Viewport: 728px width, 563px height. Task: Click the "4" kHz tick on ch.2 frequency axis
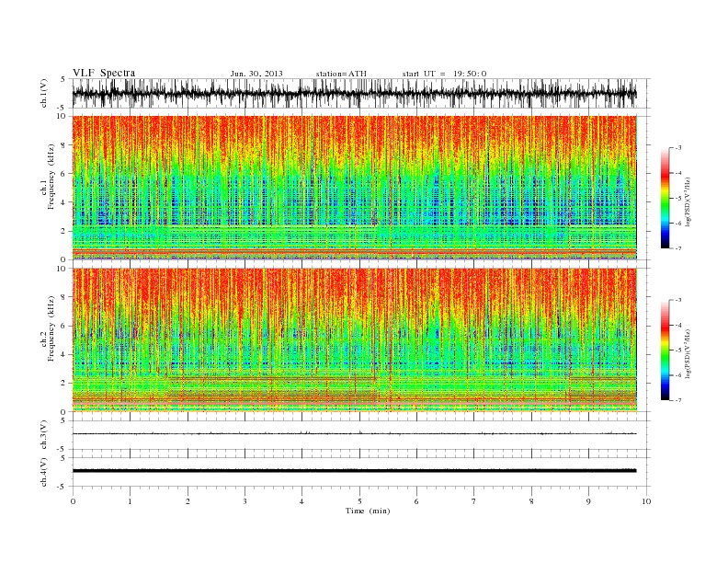[64, 354]
